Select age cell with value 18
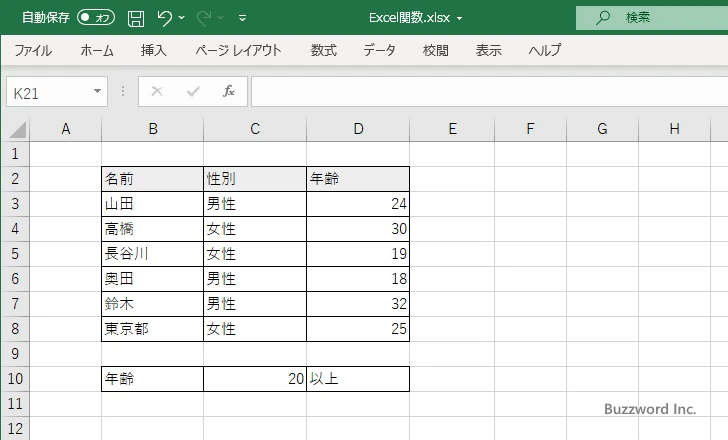 point(358,279)
